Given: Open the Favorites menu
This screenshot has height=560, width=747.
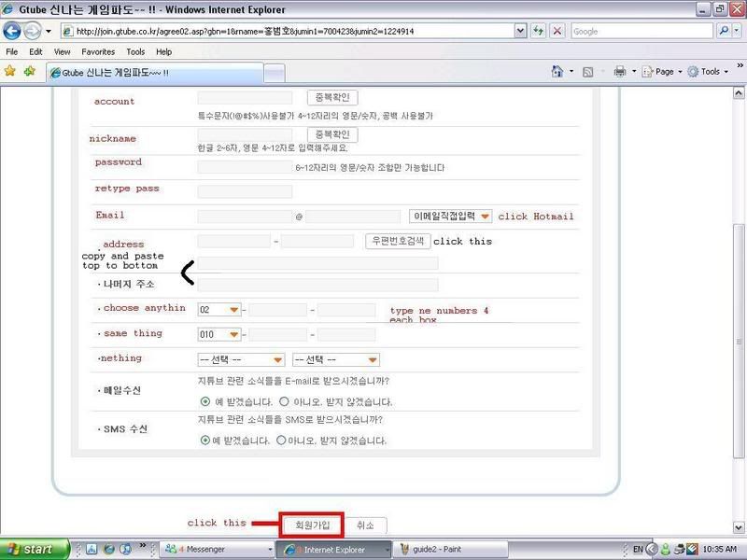Looking at the screenshot, I should pos(98,52).
